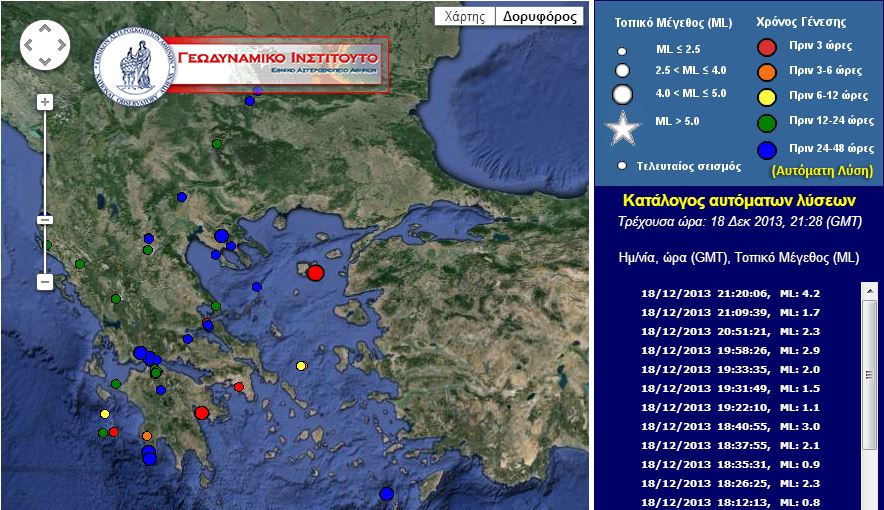This screenshot has height=510, width=884.
Task: Click the large blue marker at map bottom edge
Action: [387, 494]
